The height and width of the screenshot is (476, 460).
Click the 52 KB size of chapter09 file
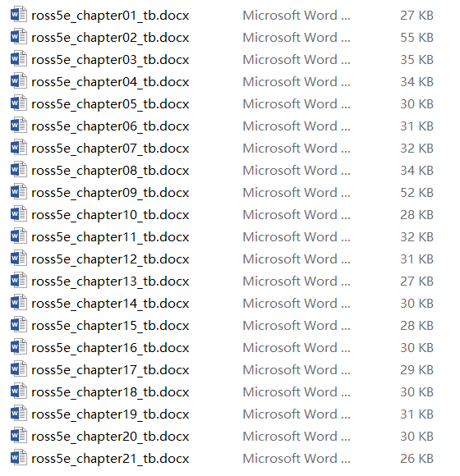(x=416, y=193)
